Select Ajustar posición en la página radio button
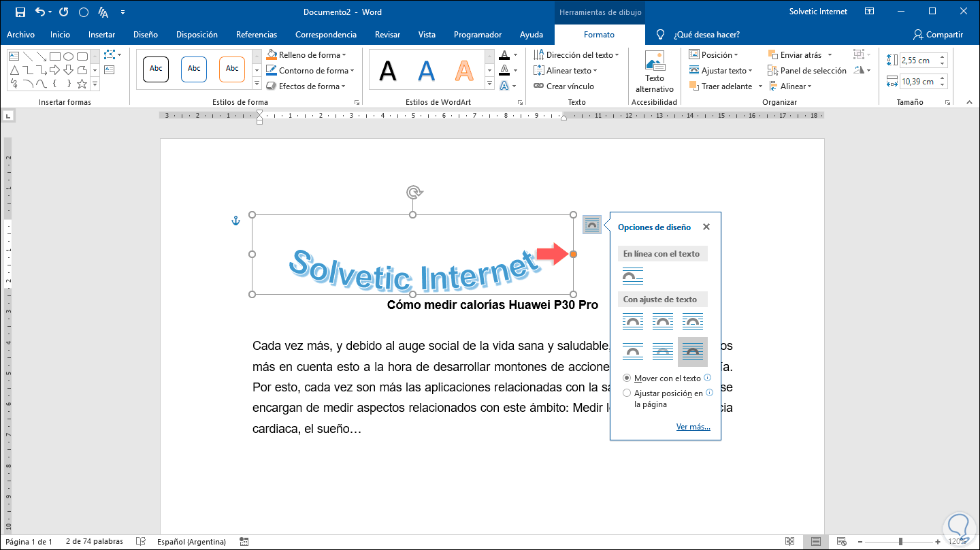This screenshot has width=980, height=550. 627,393
